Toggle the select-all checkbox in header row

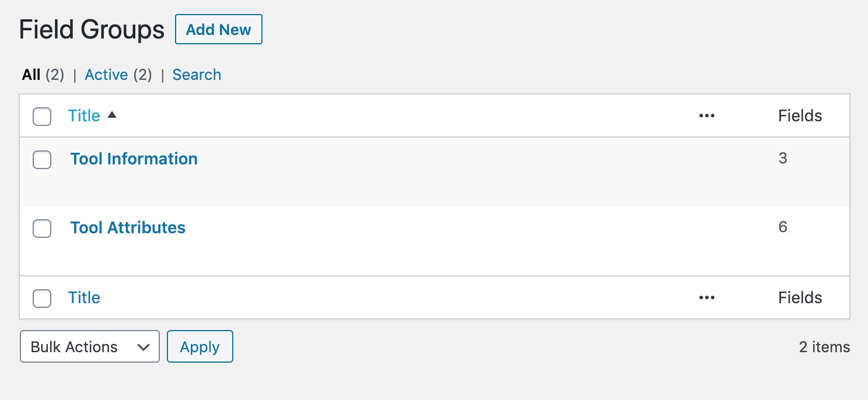pos(41,117)
